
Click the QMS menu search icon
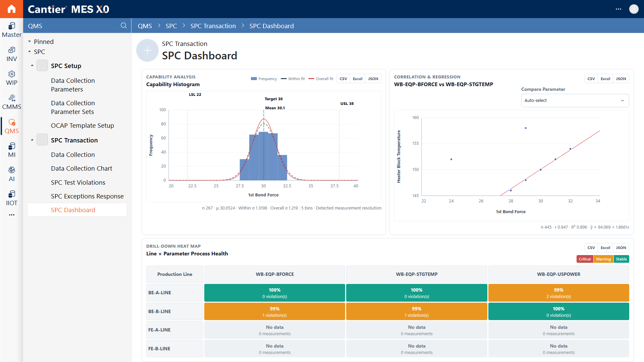click(123, 26)
